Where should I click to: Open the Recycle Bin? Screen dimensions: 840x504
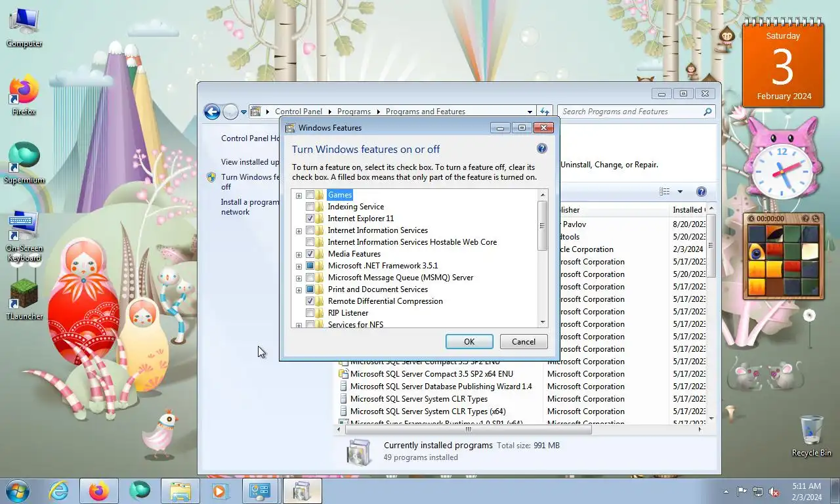pyautogui.click(x=811, y=436)
